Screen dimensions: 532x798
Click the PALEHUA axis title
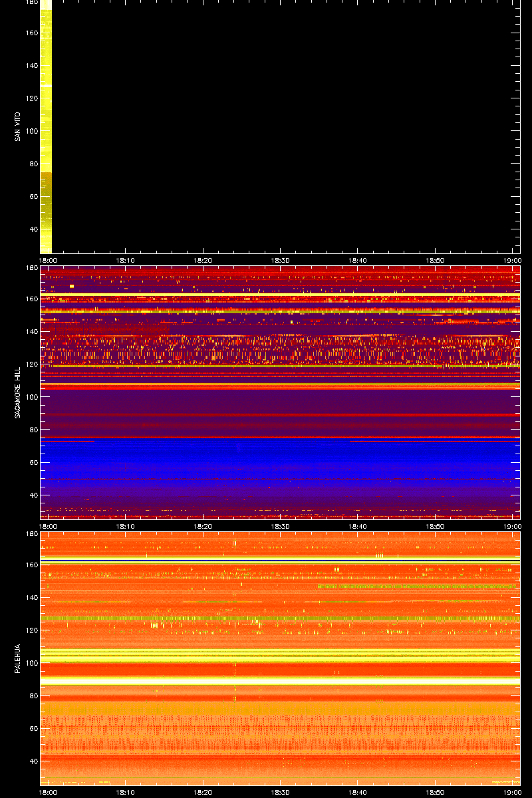tap(17, 658)
